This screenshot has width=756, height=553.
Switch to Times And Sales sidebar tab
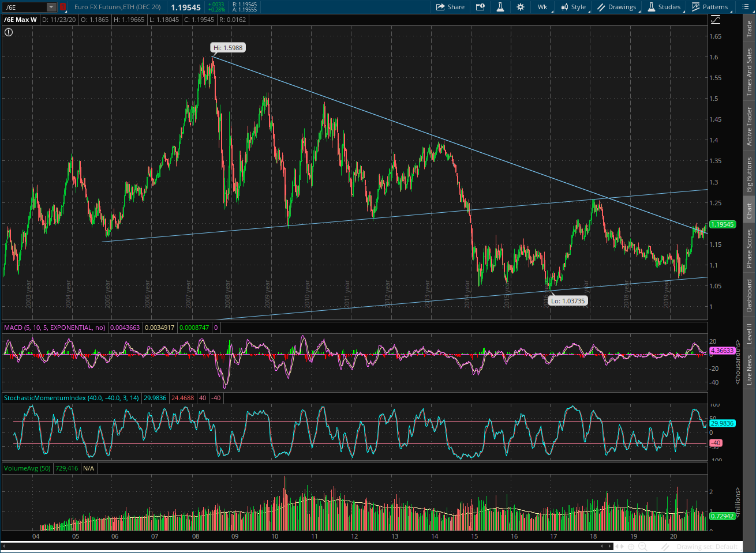(x=749, y=72)
